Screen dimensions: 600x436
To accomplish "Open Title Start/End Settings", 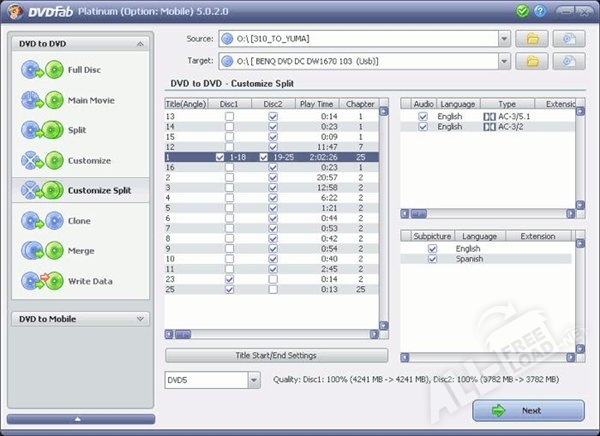I will (x=275, y=355).
